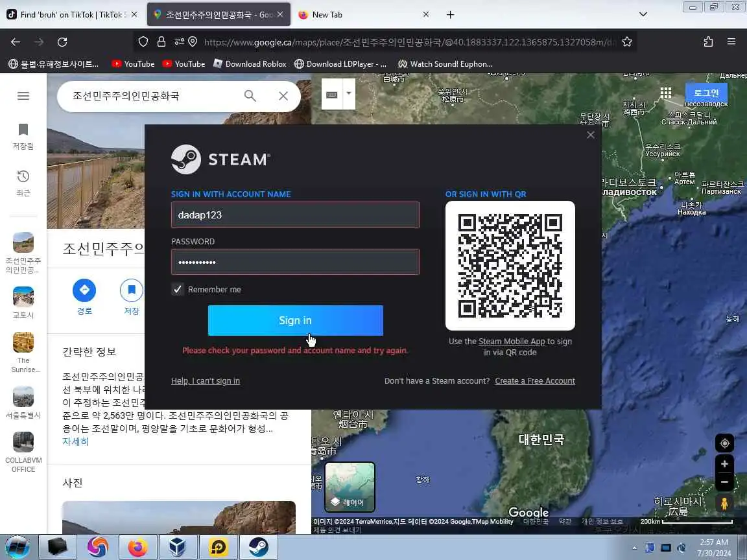Open the browser extensions puzzle icon

[708, 42]
